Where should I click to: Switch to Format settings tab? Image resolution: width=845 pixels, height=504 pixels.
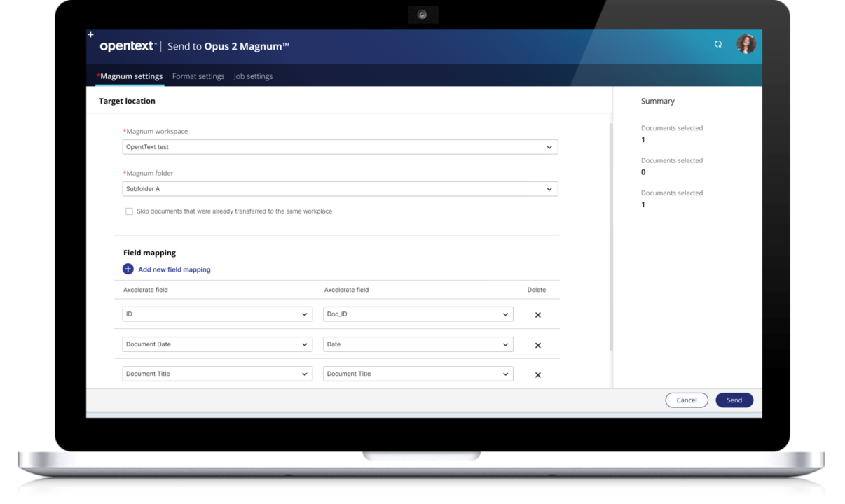click(198, 76)
